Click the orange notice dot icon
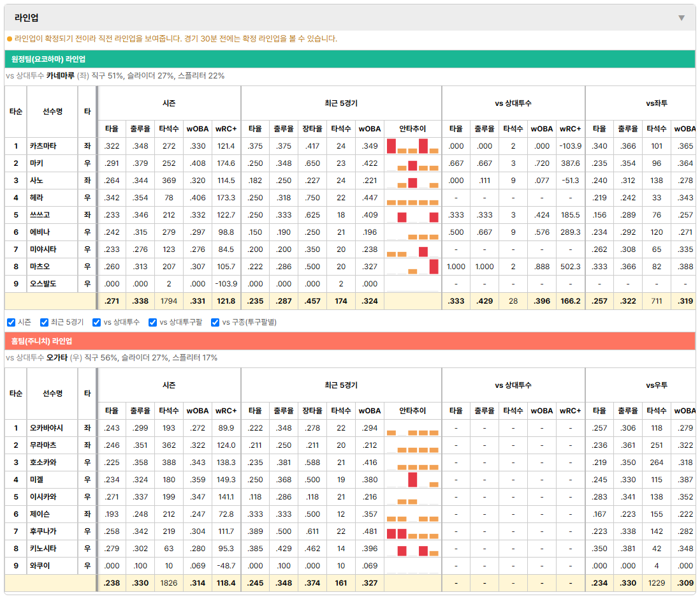 click(10, 39)
